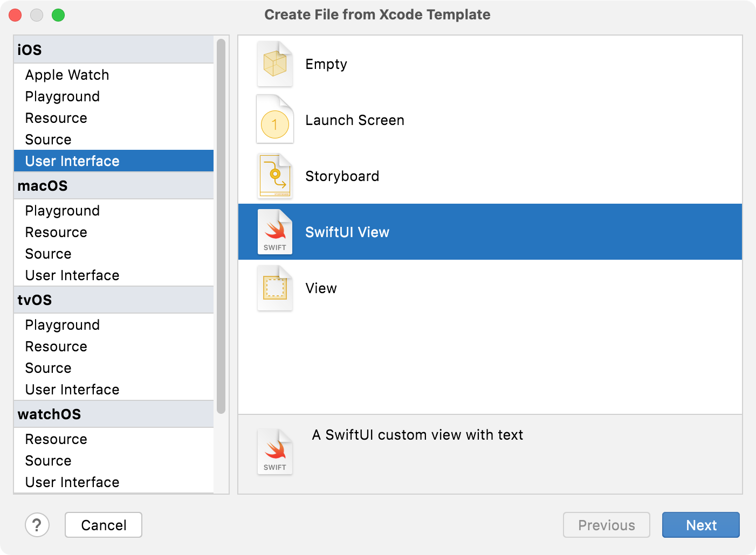The height and width of the screenshot is (555, 756).
Task: Click the Next button
Action: (x=700, y=525)
